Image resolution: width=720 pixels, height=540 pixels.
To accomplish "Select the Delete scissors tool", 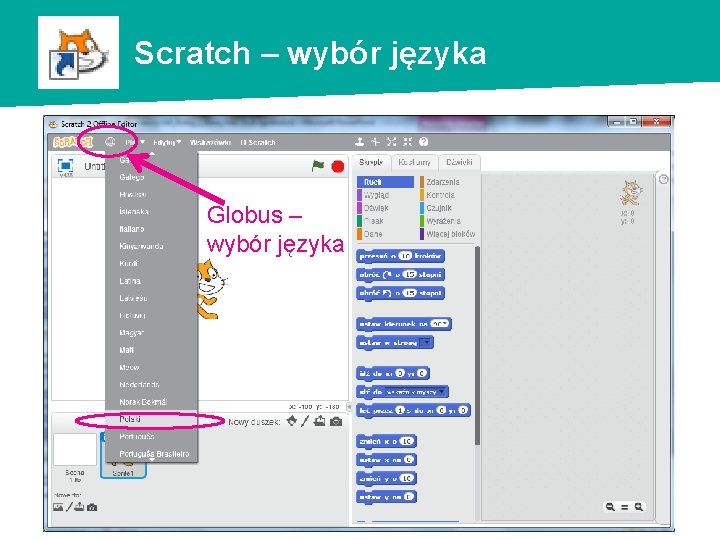I will [x=376, y=142].
